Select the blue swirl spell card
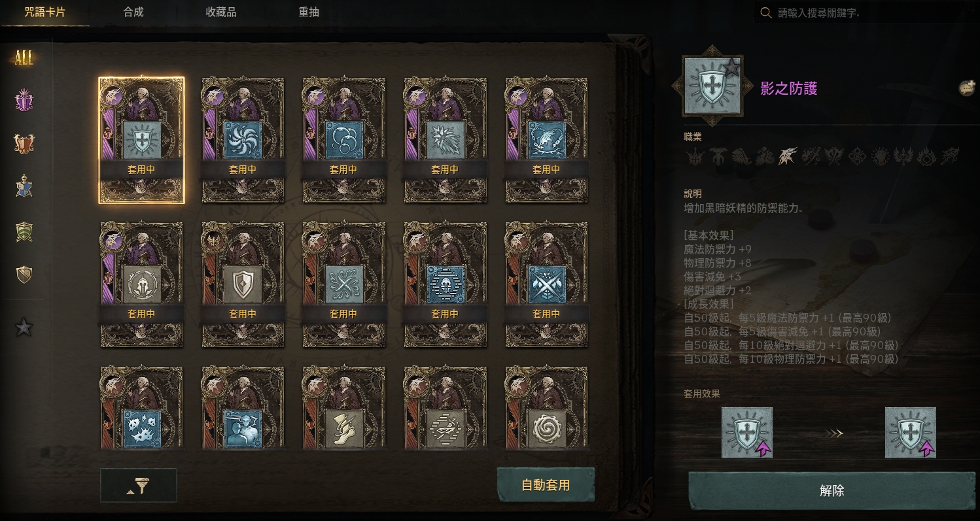Screen dimensions: 980x521 coord(243,140)
